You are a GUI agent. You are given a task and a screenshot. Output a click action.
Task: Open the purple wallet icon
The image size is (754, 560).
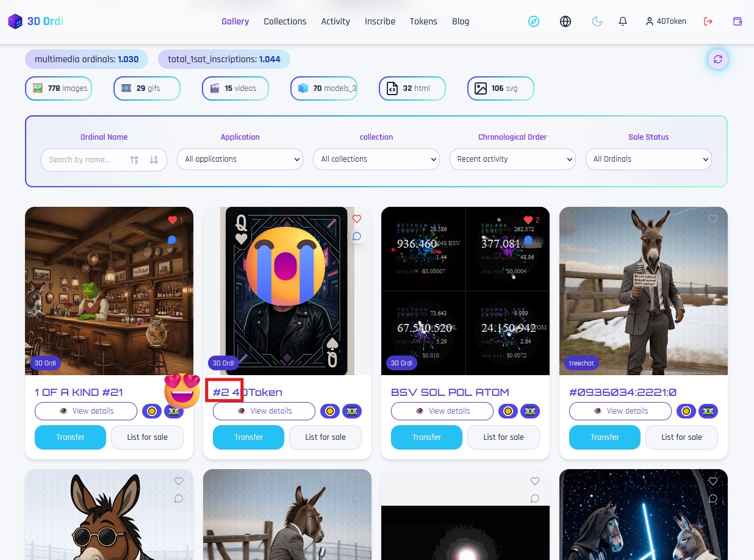coord(738,21)
